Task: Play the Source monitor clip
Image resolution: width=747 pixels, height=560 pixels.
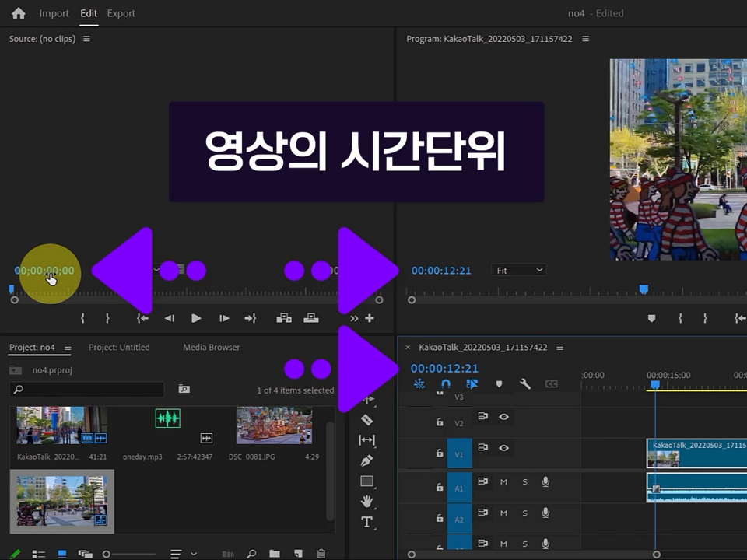Action: (196, 318)
